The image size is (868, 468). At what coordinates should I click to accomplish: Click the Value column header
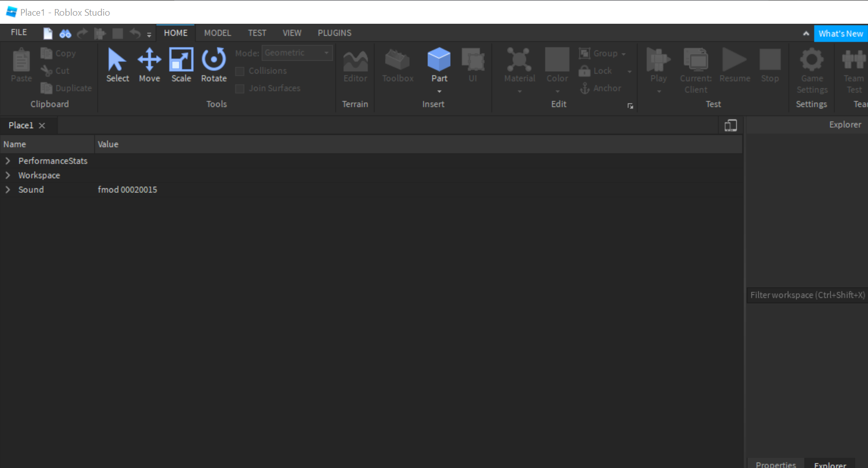(418, 144)
